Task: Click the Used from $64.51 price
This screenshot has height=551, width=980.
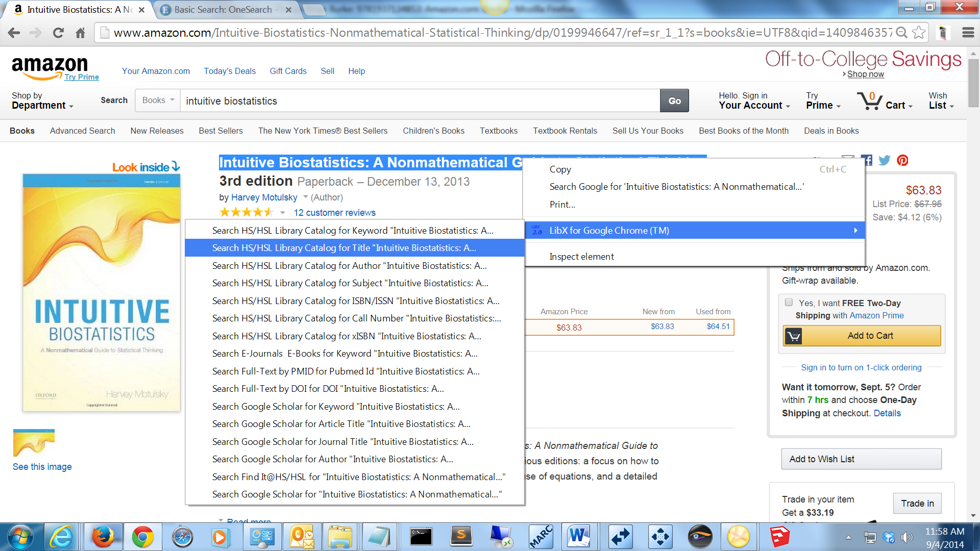Action: point(718,327)
